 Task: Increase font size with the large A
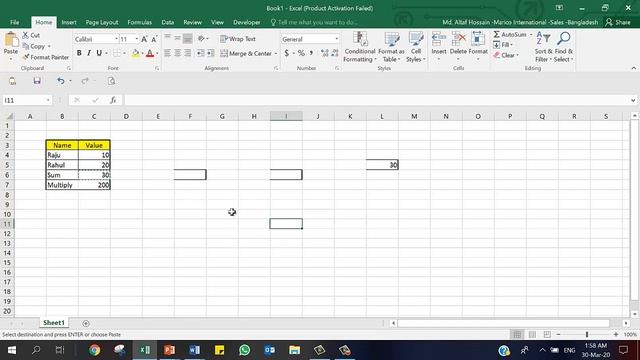[x=144, y=39]
